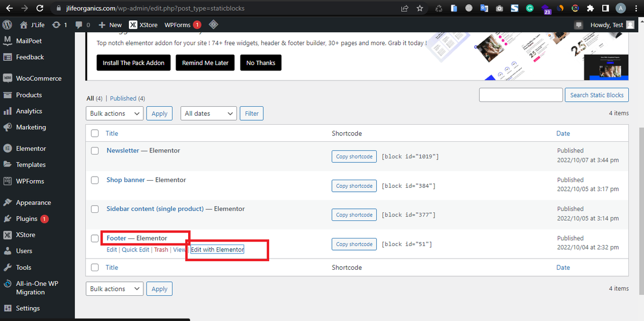This screenshot has height=321, width=644.
Task: Open the Grammarly extension icon
Action: click(529, 9)
